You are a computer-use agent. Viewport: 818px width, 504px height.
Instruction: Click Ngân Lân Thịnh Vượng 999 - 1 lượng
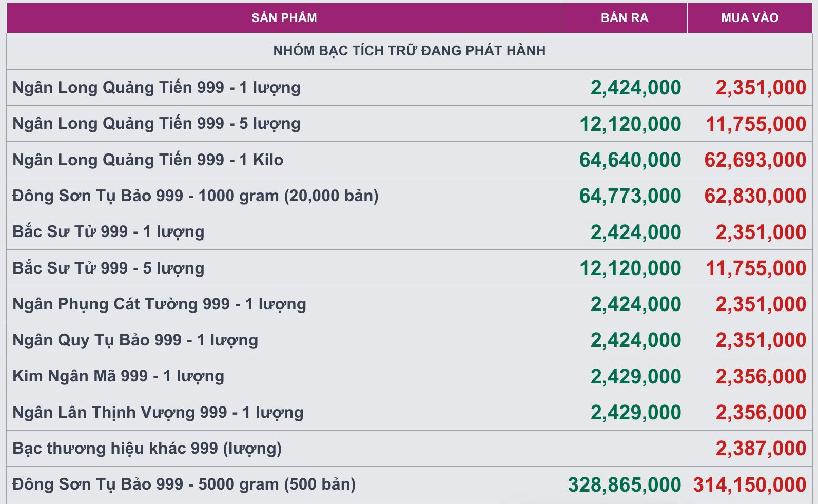[158, 413]
